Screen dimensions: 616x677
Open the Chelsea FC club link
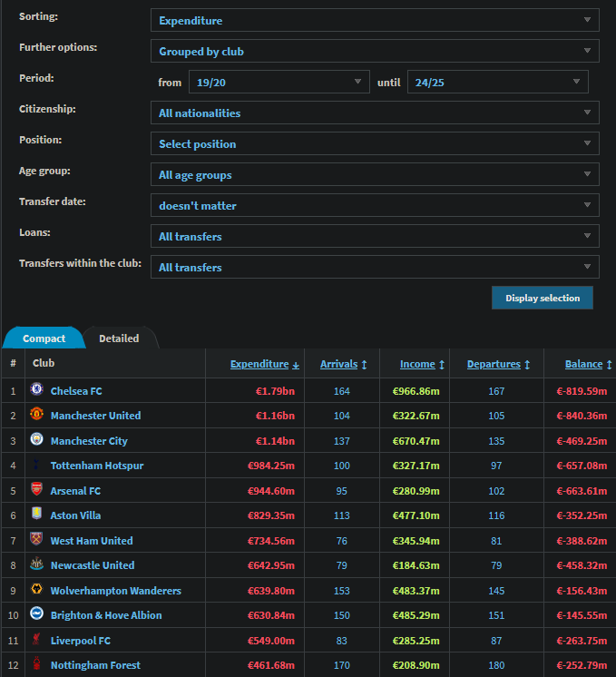[x=76, y=391]
